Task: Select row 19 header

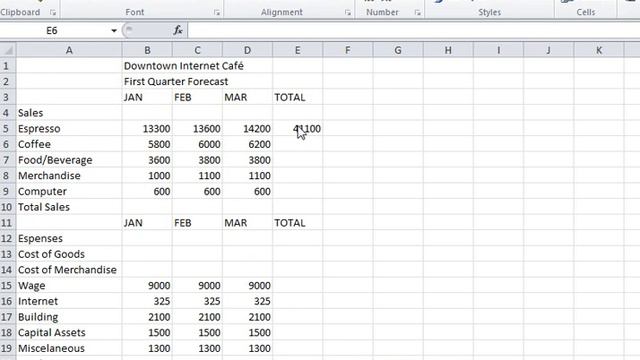Action: [x=8, y=348]
